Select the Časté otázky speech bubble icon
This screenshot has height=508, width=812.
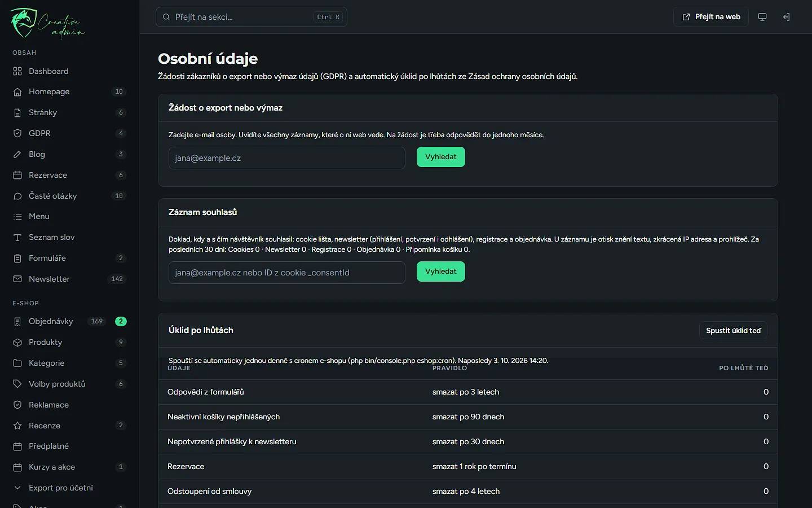[x=17, y=196]
